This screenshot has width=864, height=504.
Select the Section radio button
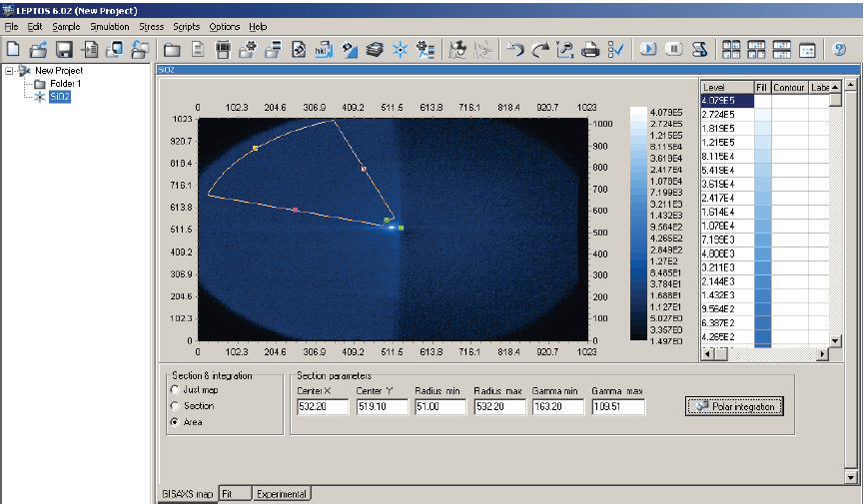coord(176,406)
